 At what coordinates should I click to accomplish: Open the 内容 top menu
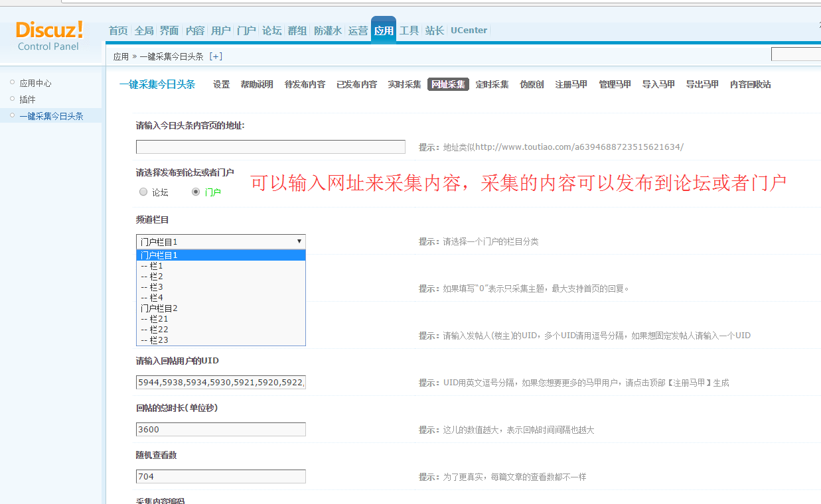pos(195,31)
